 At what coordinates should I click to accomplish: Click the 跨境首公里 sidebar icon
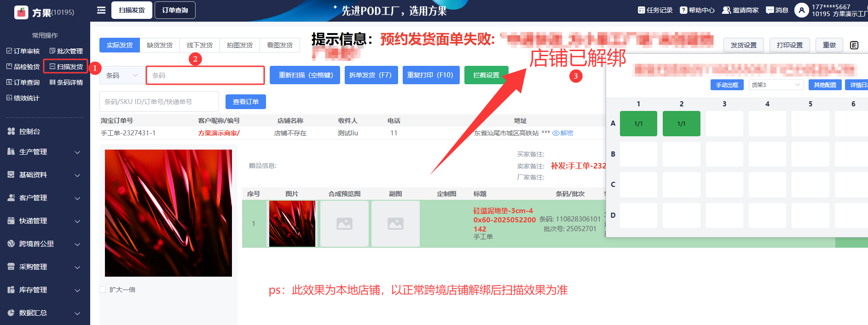coord(11,244)
